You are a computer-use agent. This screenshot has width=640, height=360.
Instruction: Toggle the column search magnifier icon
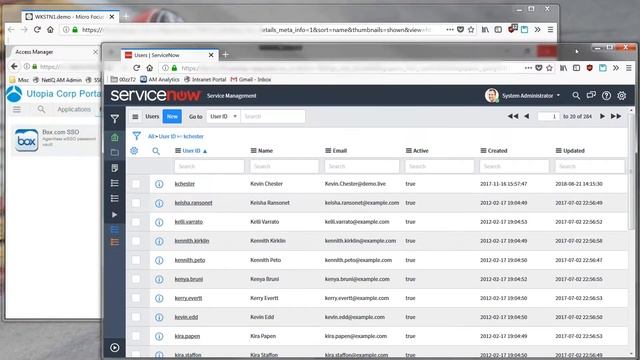coord(156,151)
